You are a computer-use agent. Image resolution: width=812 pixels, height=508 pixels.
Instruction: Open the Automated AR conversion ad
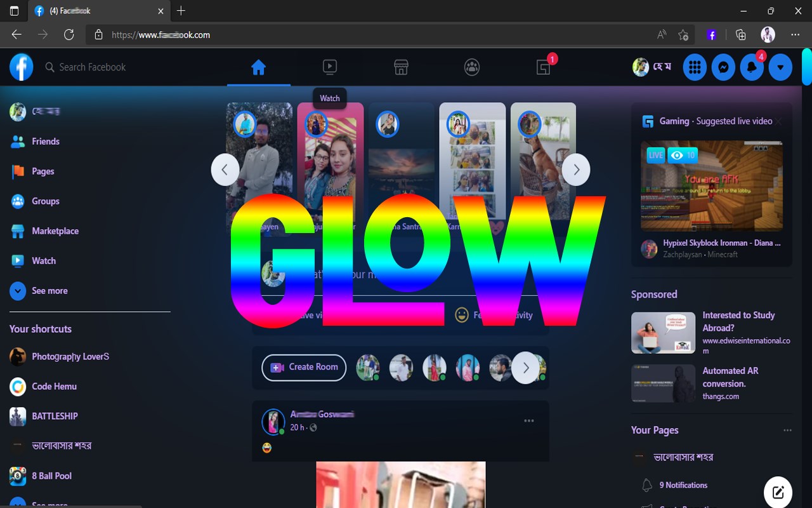[x=712, y=384]
